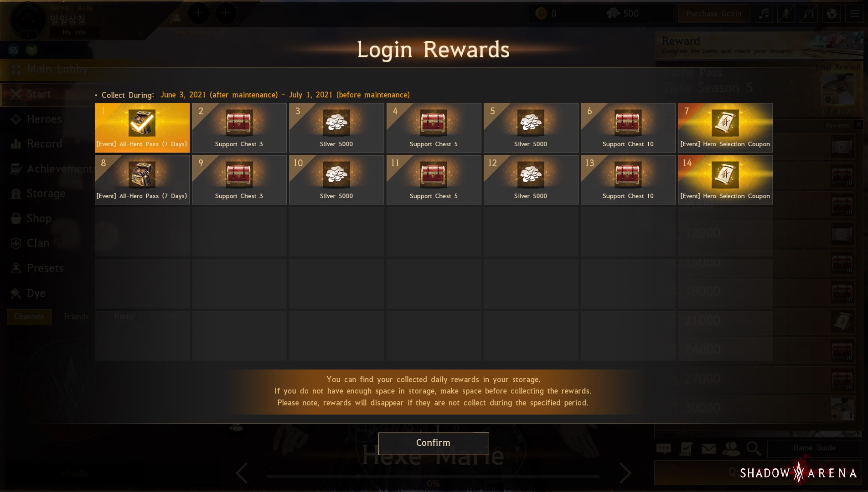Select Day 3 Silver 5000 reward

[x=336, y=128]
